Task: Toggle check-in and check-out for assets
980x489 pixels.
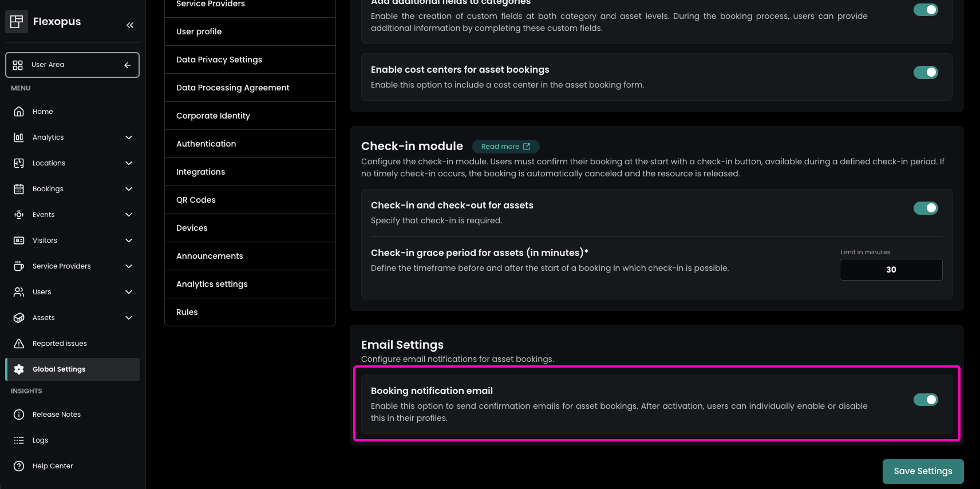Action: (925, 208)
